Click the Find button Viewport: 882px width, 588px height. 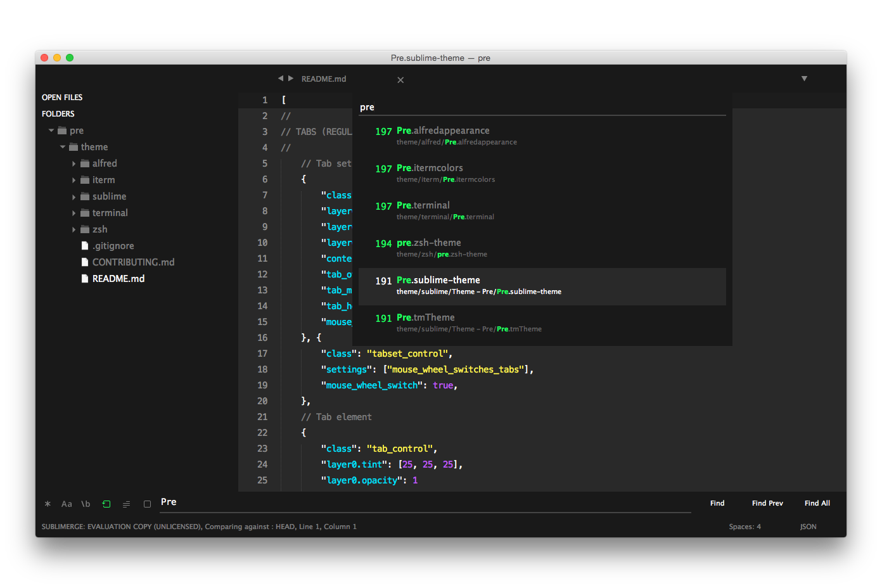click(x=717, y=503)
